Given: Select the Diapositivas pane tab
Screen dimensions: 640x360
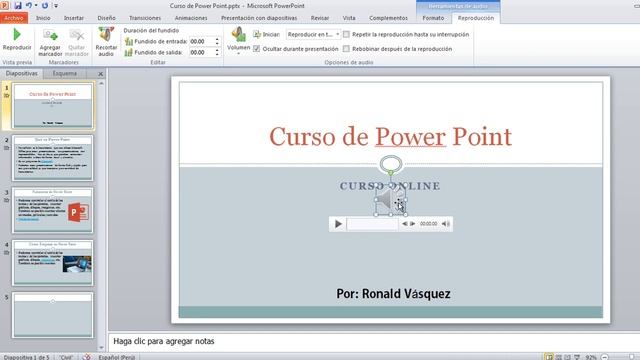Looking at the screenshot, I should point(22,73).
